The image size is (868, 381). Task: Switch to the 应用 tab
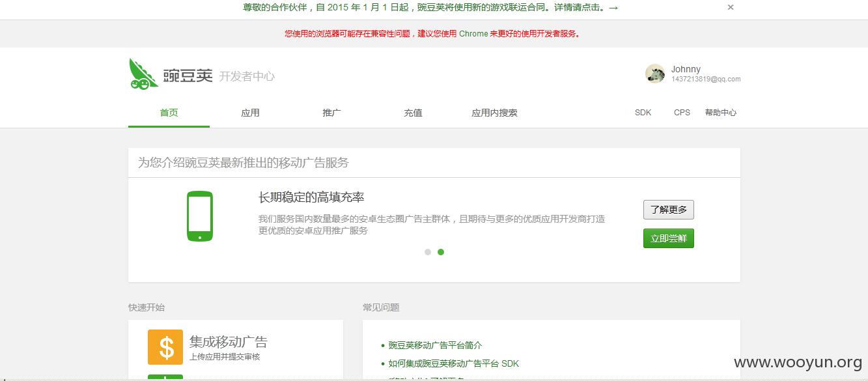click(250, 113)
